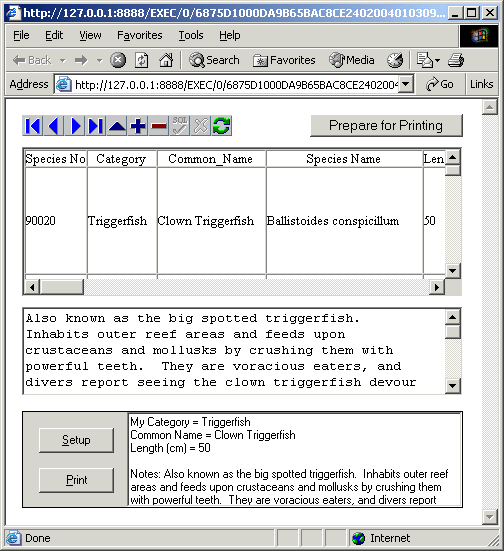This screenshot has height=551, width=504.
Task: Click the Triggerfish category cell
Action: 122,221
